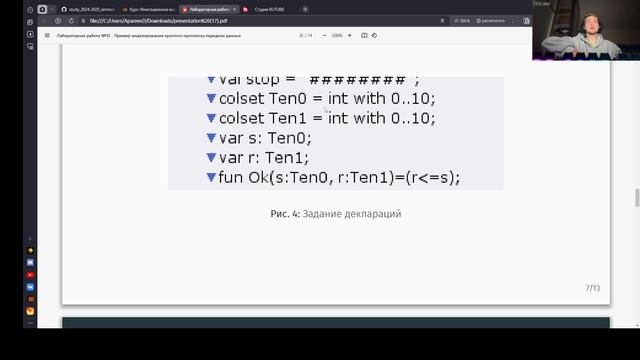
Task: Open the brown app shortcut in sidebar
Action: click(x=30, y=299)
